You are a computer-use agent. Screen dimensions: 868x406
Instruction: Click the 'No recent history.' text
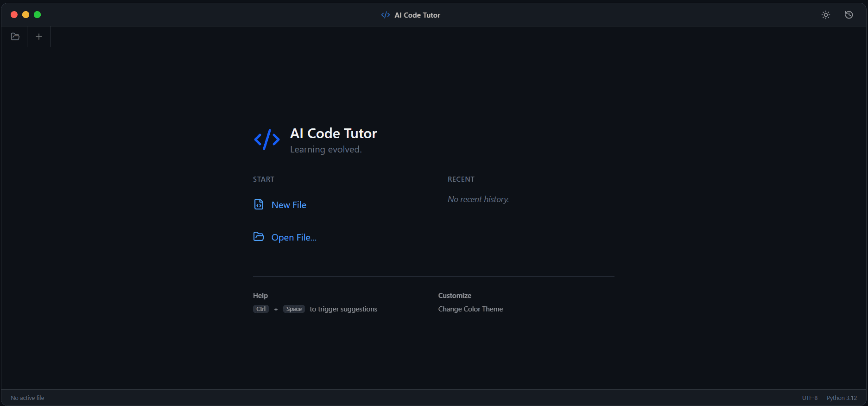[478, 199]
